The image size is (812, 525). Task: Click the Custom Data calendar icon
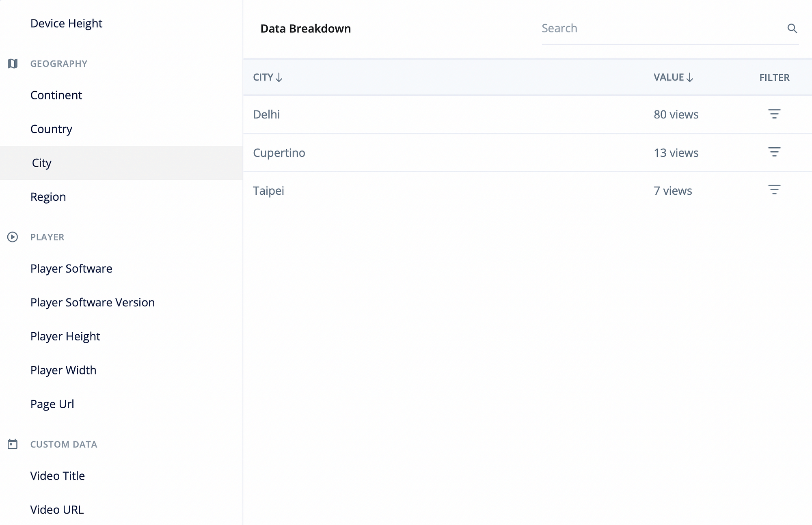point(13,444)
